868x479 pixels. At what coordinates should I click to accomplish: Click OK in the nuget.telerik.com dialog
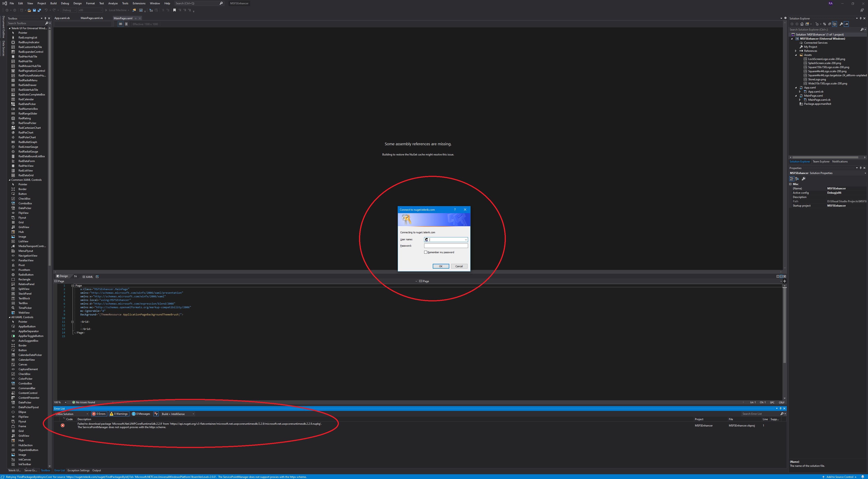coord(440,266)
